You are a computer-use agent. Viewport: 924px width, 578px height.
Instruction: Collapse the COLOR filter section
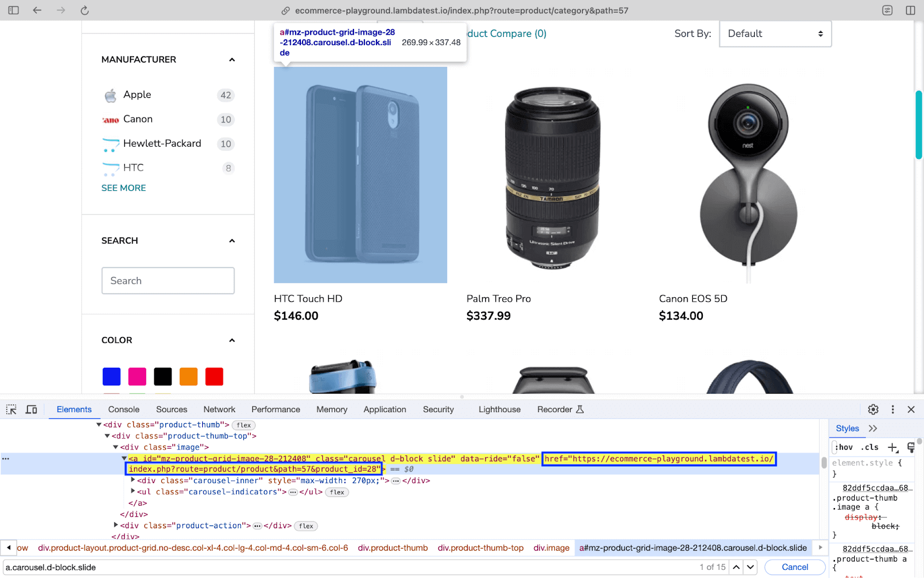pyautogui.click(x=232, y=340)
